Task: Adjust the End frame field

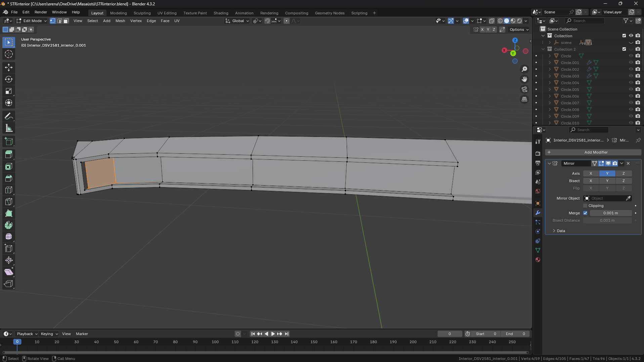Action: coord(515,334)
